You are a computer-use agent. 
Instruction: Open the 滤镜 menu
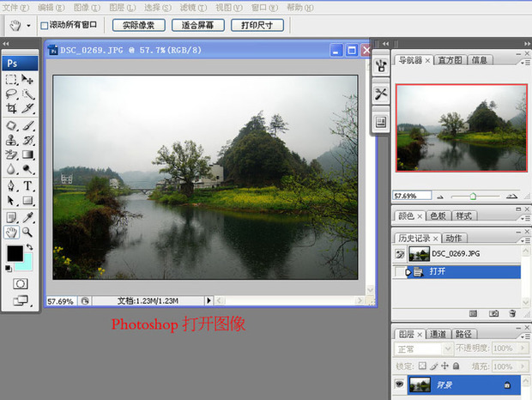click(193, 8)
